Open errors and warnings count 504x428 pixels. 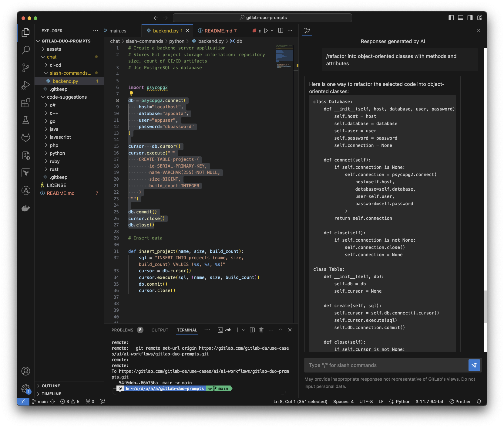point(70,401)
